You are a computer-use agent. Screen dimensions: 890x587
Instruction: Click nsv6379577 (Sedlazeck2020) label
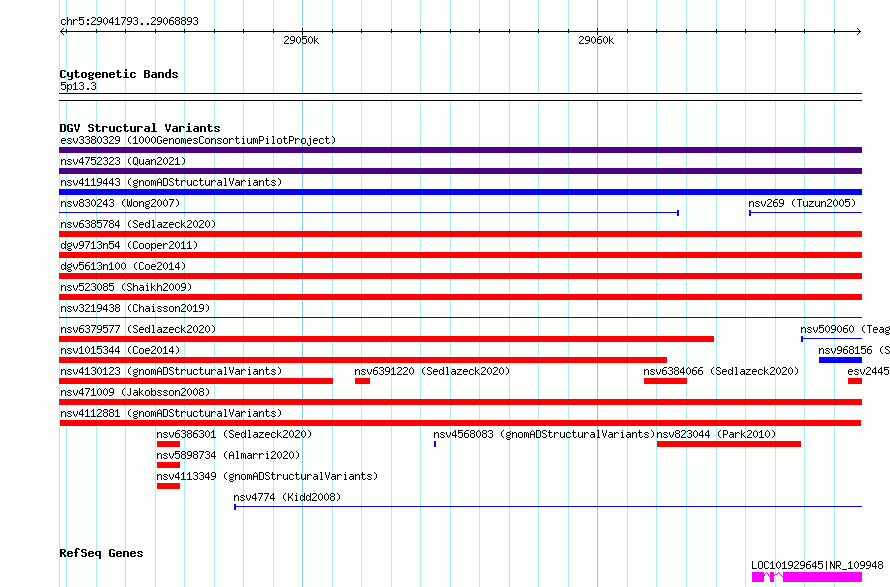click(x=138, y=329)
